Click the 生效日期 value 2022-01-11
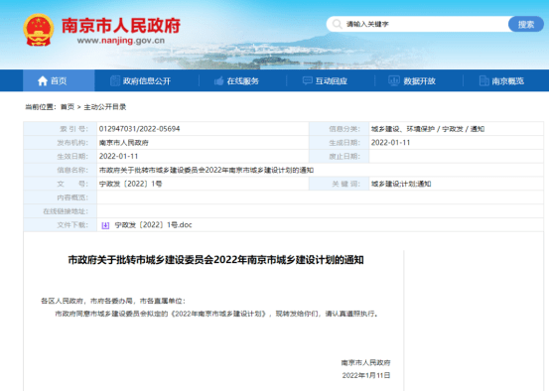 click(x=119, y=156)
